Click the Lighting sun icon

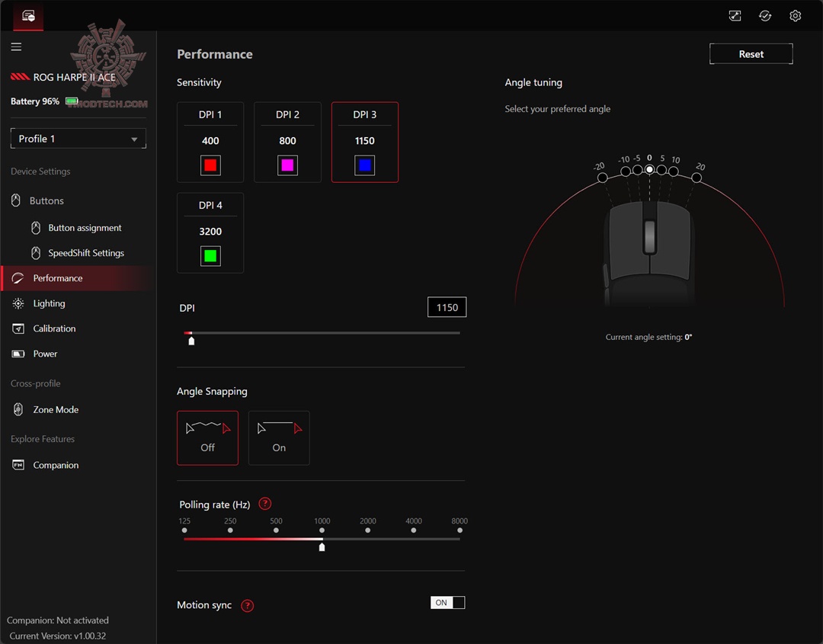18,303
